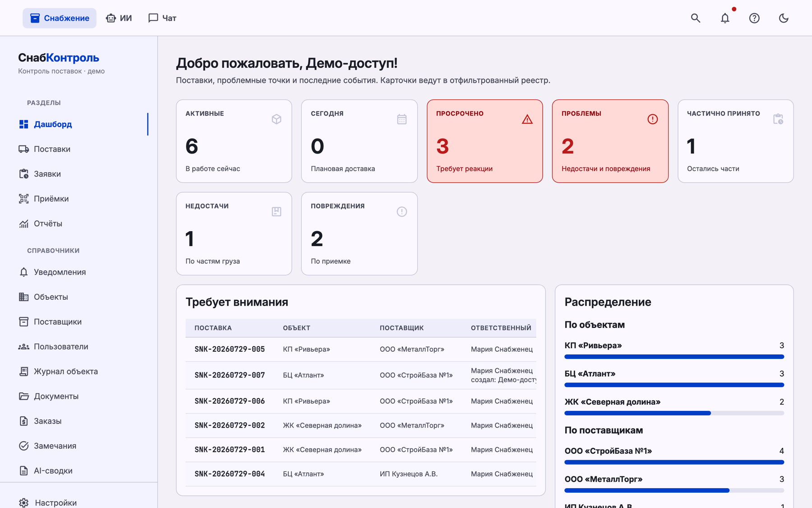Open Отчёты section
The height and width of the screenshot is (508, 812).
78,224
